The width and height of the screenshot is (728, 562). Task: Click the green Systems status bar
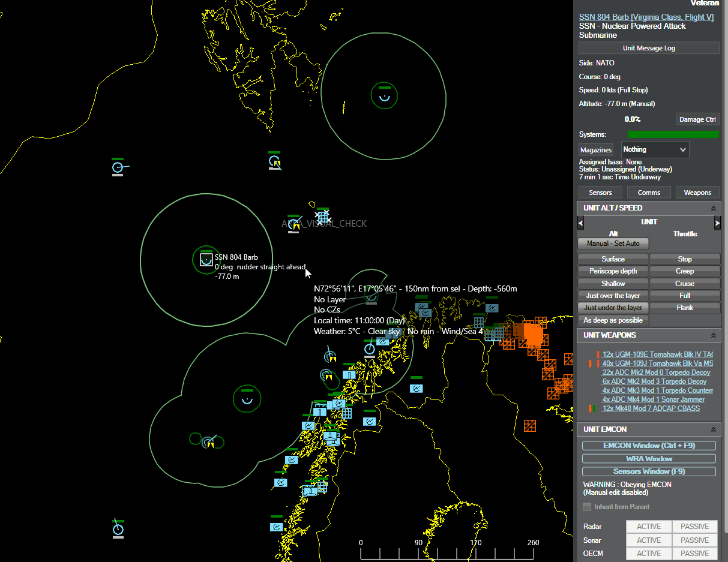[x=673, y=134]
